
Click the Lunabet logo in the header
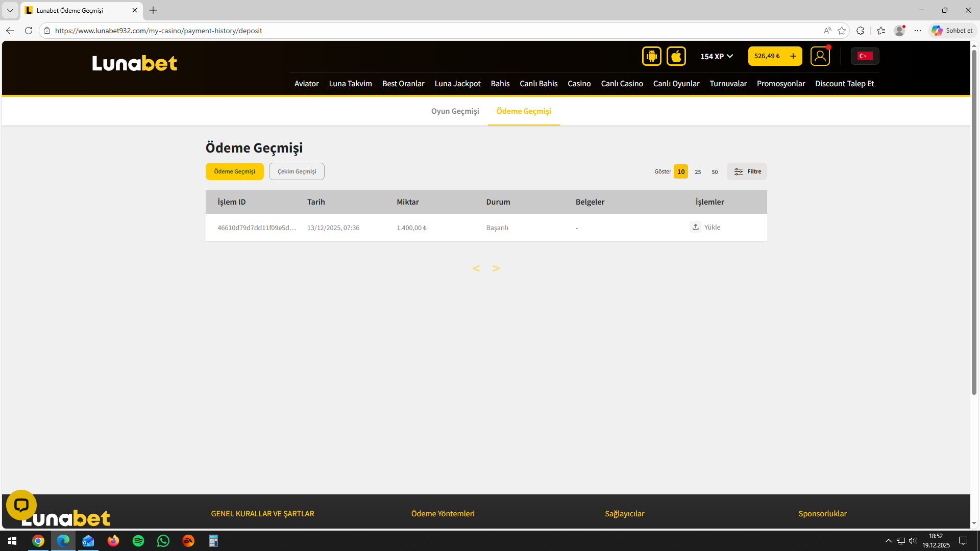coord(135,63)
